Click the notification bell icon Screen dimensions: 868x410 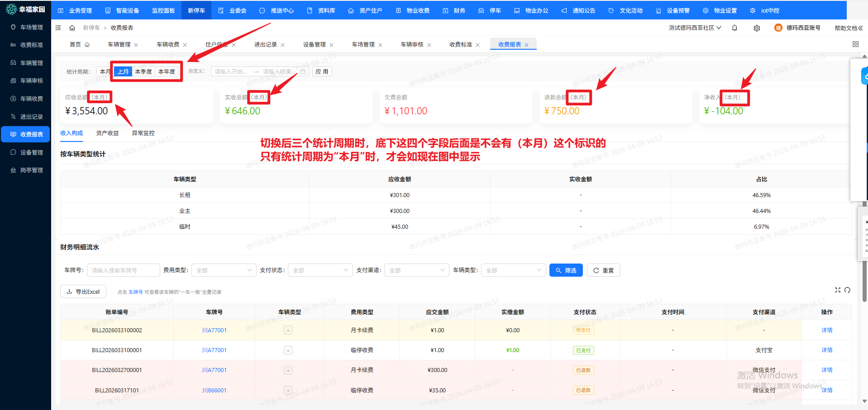tap(734, 28)
